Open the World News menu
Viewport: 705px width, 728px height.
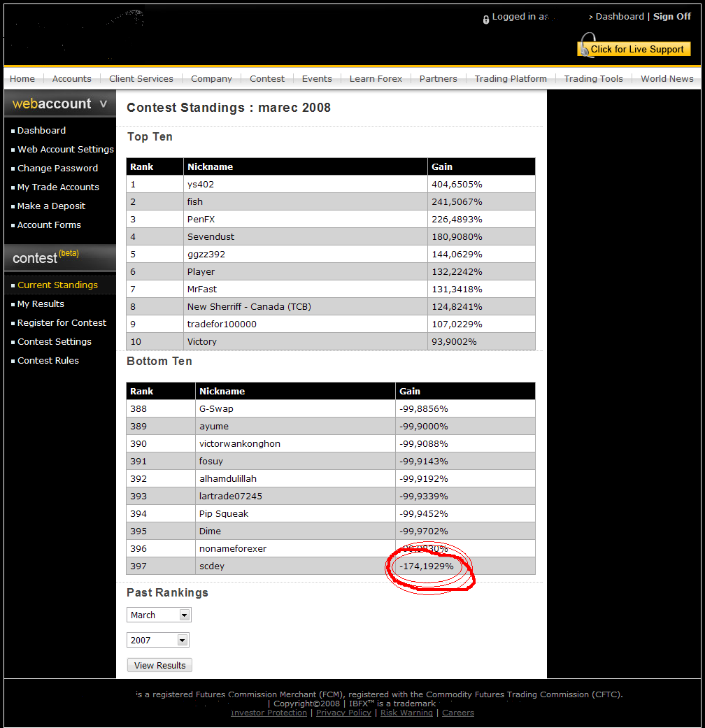tap(667, 79)
